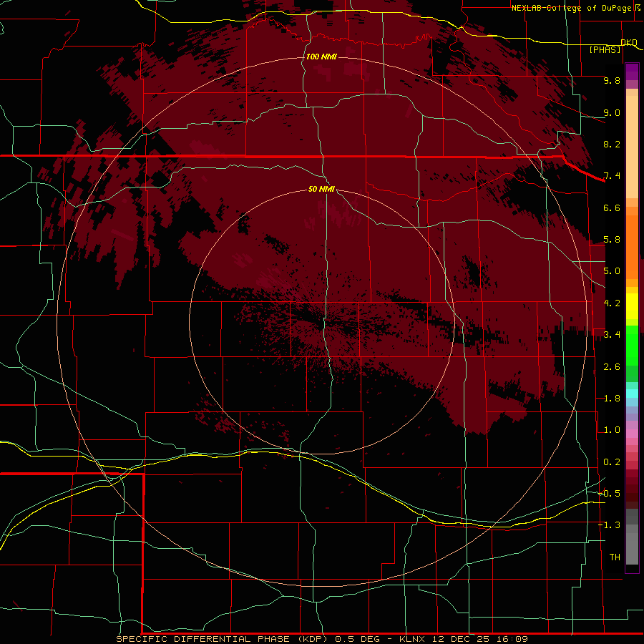644x644 pixels.
Task: Click the [PHAS] legend heading
Action: pos(605,49)
